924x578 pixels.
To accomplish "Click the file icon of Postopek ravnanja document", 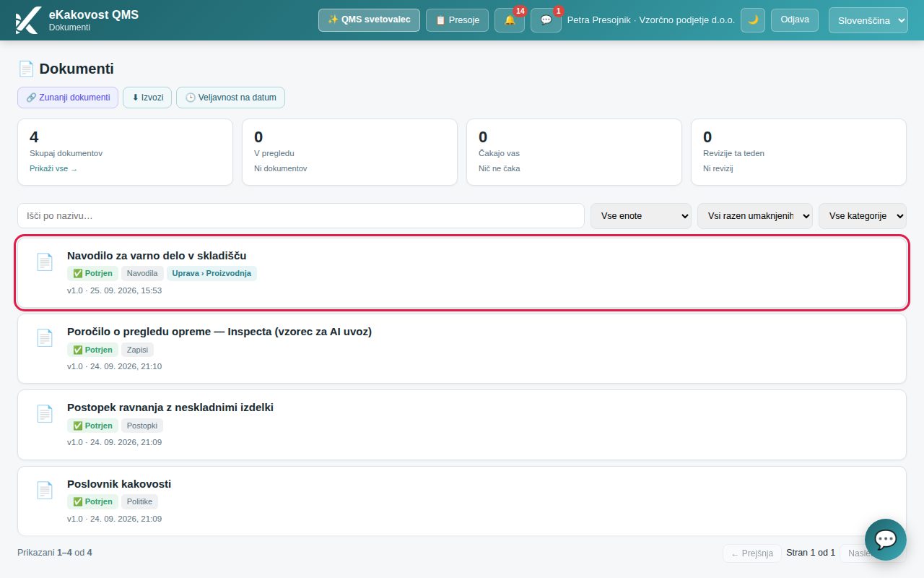I will (x=45, y=414).
